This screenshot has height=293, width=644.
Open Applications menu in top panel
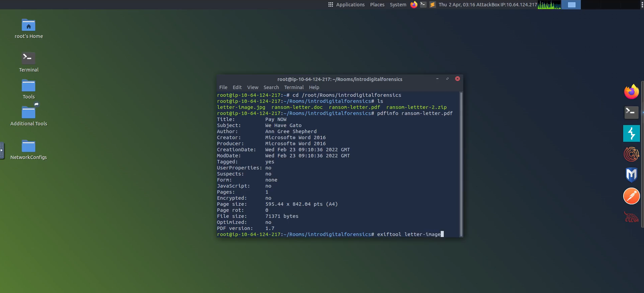point(350,5)
